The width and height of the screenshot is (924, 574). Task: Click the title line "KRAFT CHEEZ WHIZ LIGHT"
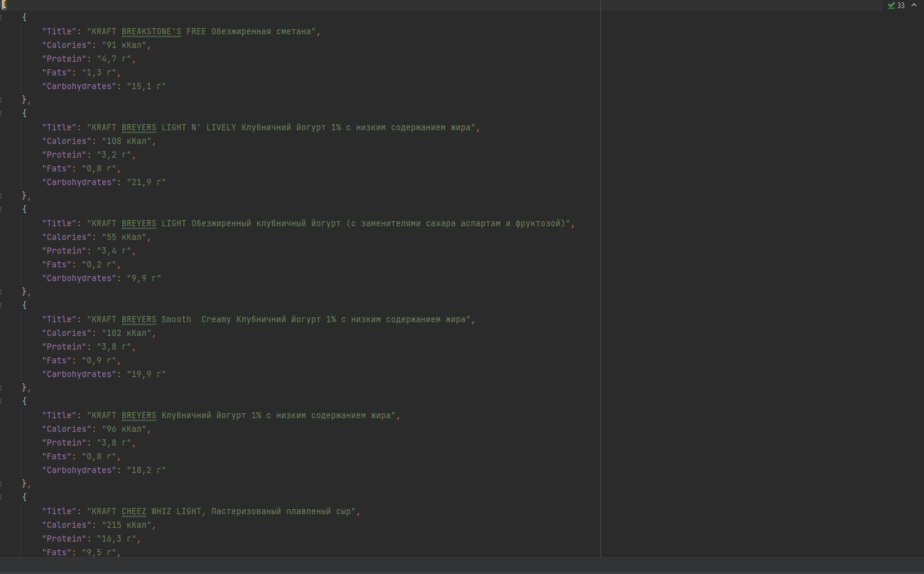[201, 511]
